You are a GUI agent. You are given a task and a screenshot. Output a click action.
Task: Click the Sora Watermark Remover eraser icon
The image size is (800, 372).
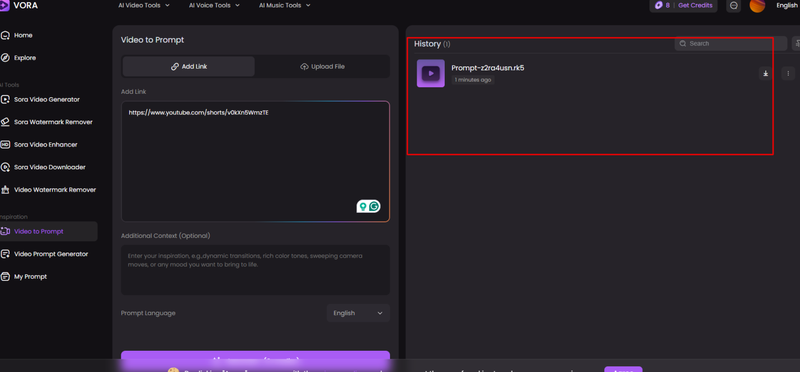point(5,122)
